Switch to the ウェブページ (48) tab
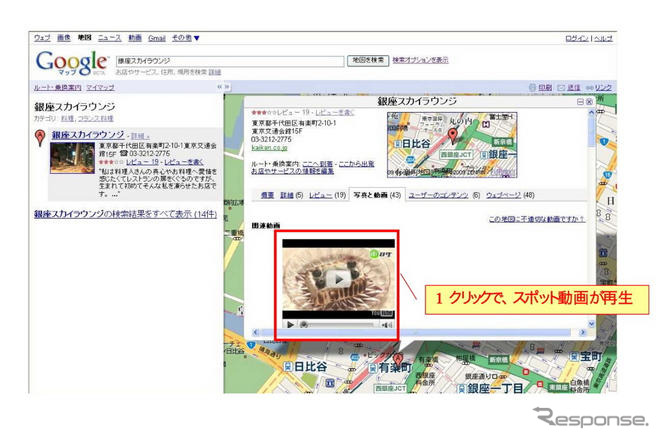The width and height of the screenshot is (660, 439). [x=510, y=195]
